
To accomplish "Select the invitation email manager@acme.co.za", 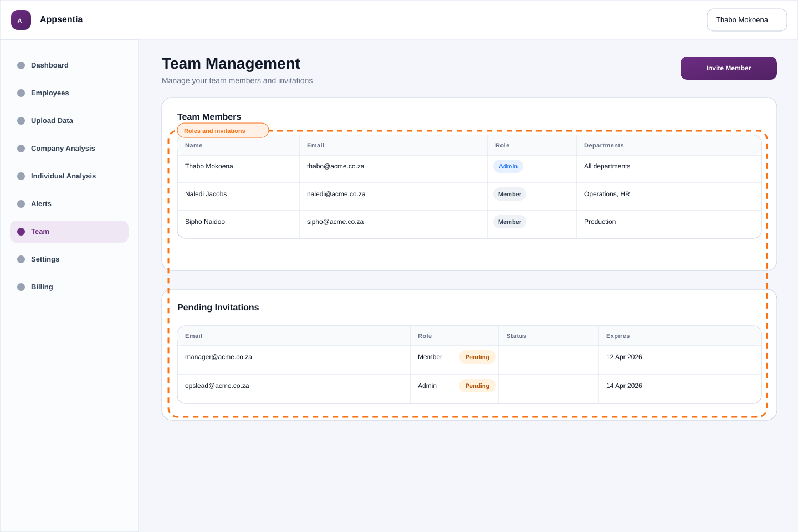I will tap(218, 357).
